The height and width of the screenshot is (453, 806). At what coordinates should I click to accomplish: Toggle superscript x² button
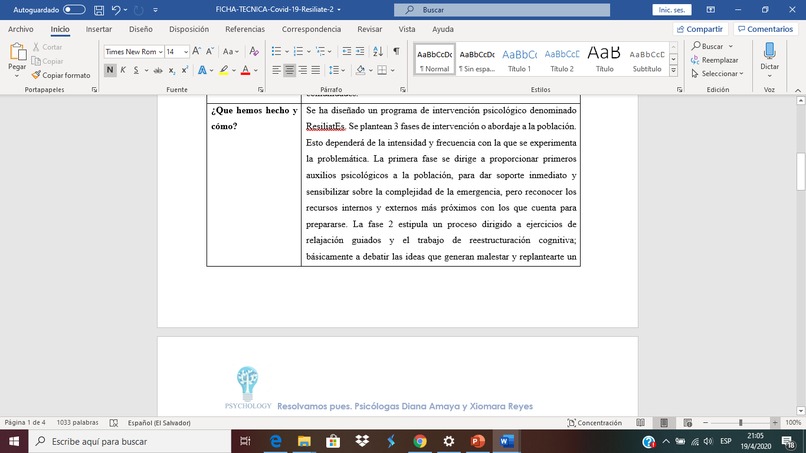(x=185, y=70)
